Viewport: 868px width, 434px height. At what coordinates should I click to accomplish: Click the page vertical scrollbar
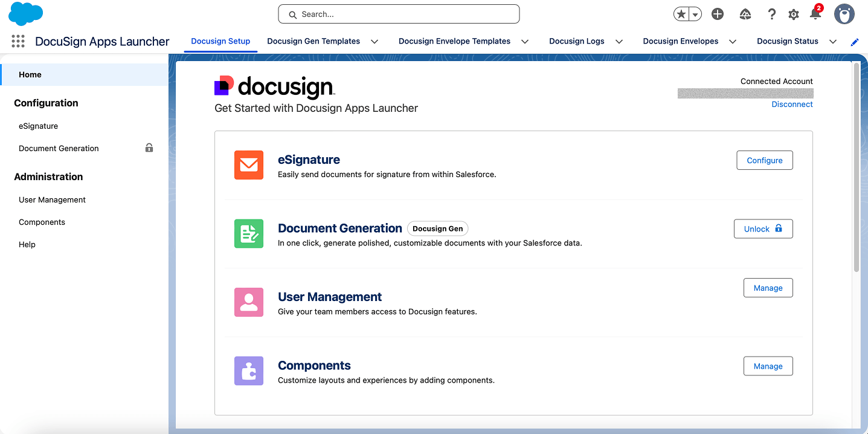pyautogui.click(x=856, y=166)
